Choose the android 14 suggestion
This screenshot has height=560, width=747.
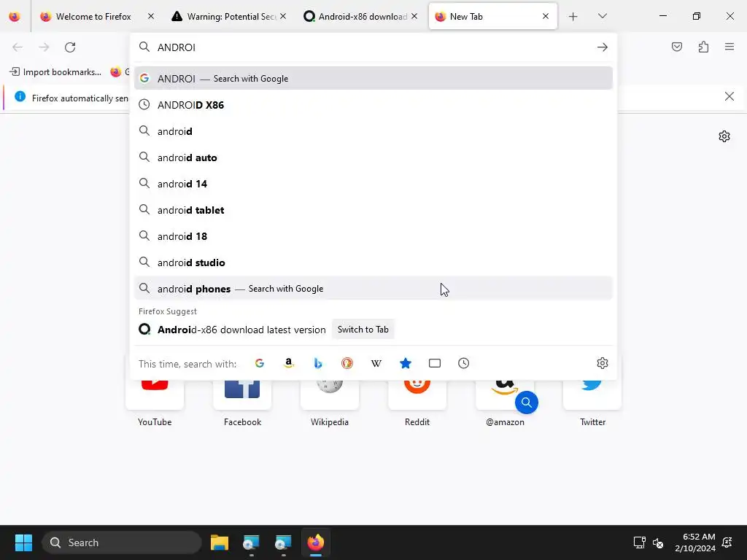(x=373, y=183)
